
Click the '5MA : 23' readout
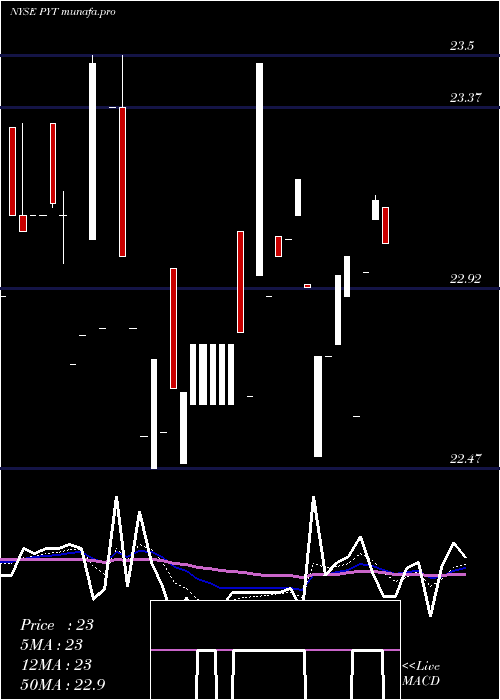click(52, 645)
